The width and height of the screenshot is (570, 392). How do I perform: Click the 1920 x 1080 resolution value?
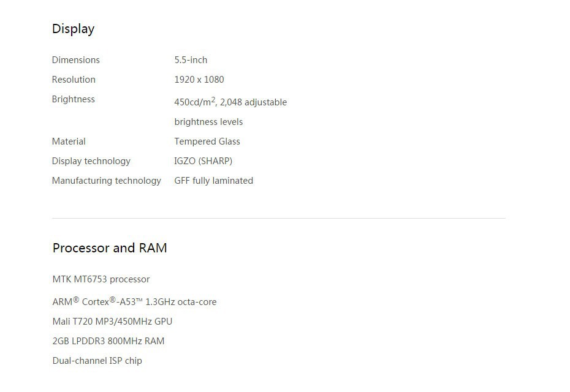tap(199, 80)
